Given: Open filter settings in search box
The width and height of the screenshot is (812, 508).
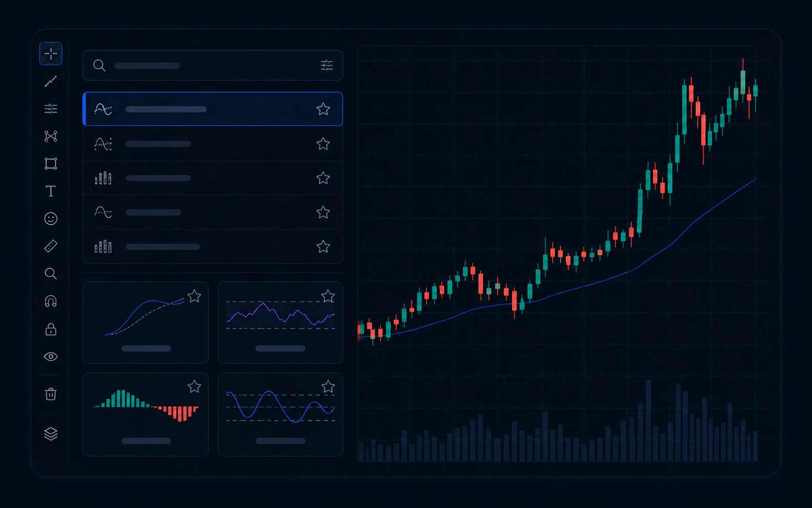Looking at the screenshot, I should (327, 66).
